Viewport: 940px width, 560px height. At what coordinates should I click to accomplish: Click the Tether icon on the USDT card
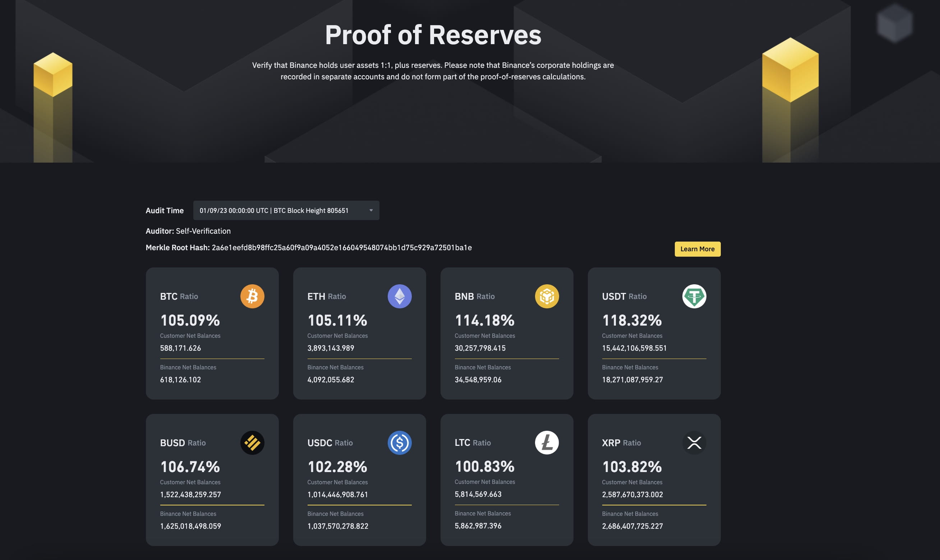point(694,296)
